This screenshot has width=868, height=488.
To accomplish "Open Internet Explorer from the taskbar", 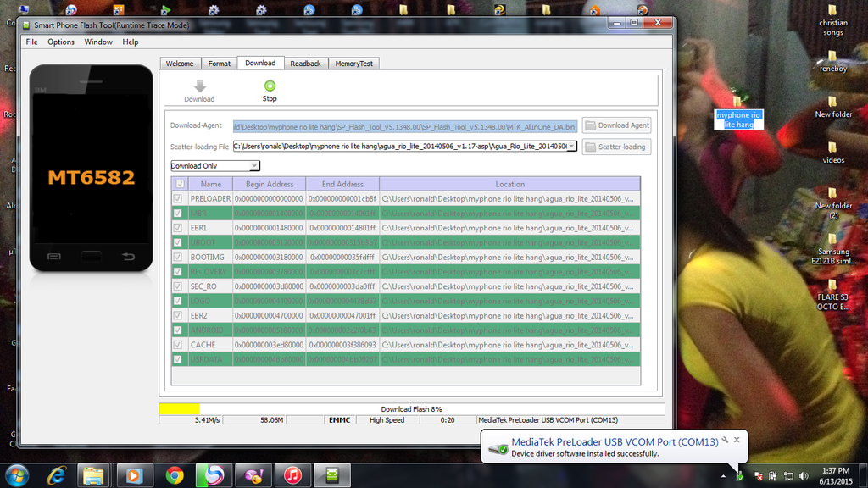I will pyautogui.click(x=56, y=476).
